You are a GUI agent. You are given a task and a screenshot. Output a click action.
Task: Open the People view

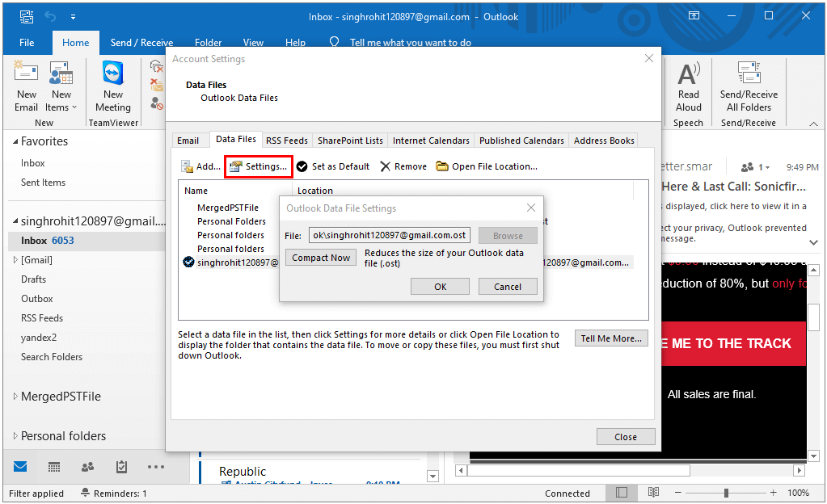[87, 467]
